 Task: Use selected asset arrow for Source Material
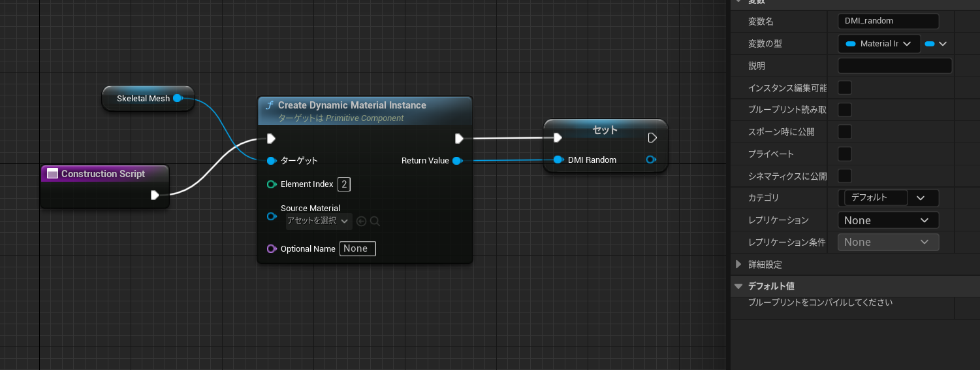pyautogui.click(x=361, y=221)
